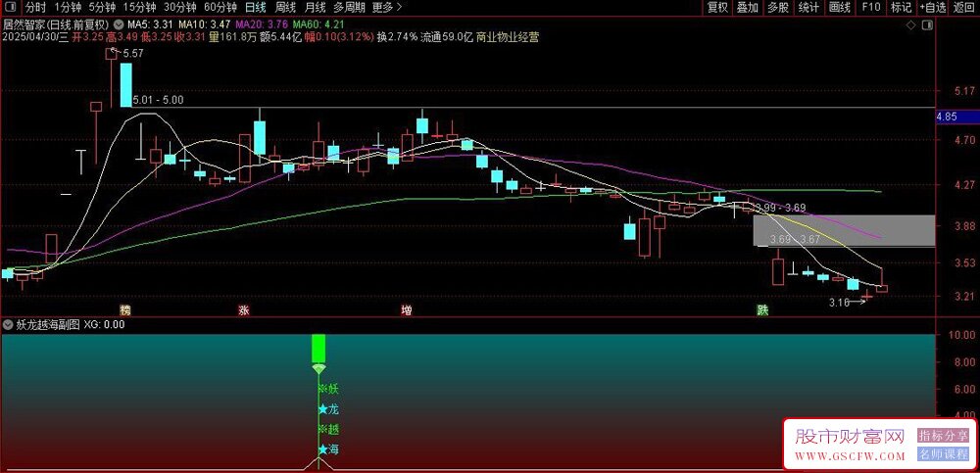The image size is (980, 473).
Task: Click the 6.00 sub-chart axis label
Action: pos(965,389)
